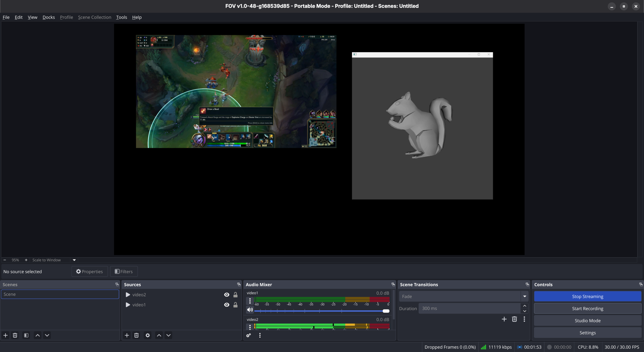This screenshot has width=644, height=352.
Task: Zoom out preview with minus icon
Action: click(5, 260)
